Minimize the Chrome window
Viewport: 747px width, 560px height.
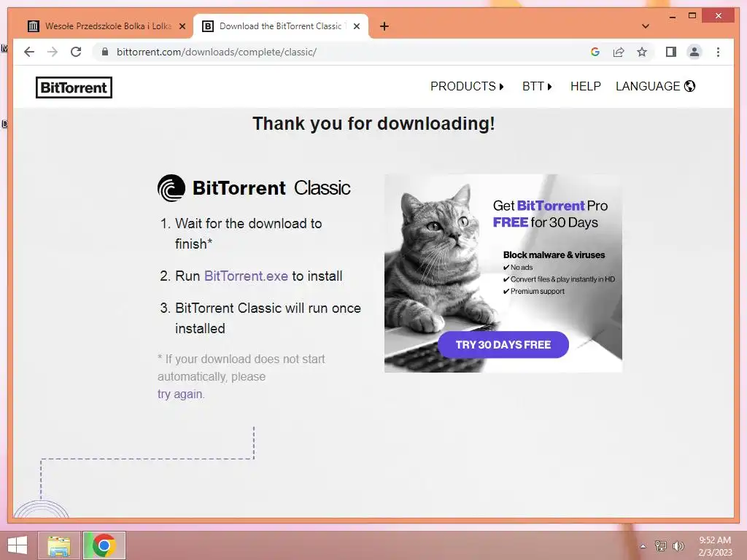(x=672, y=16)
